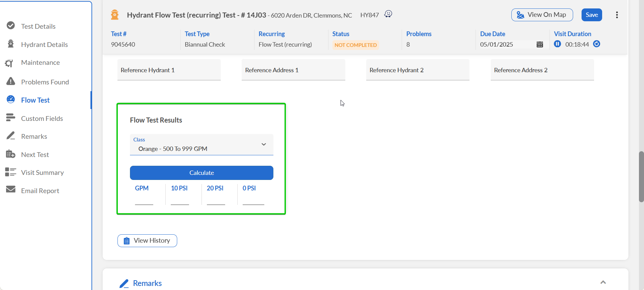Click the three-dot more options menu

(617, 15)
